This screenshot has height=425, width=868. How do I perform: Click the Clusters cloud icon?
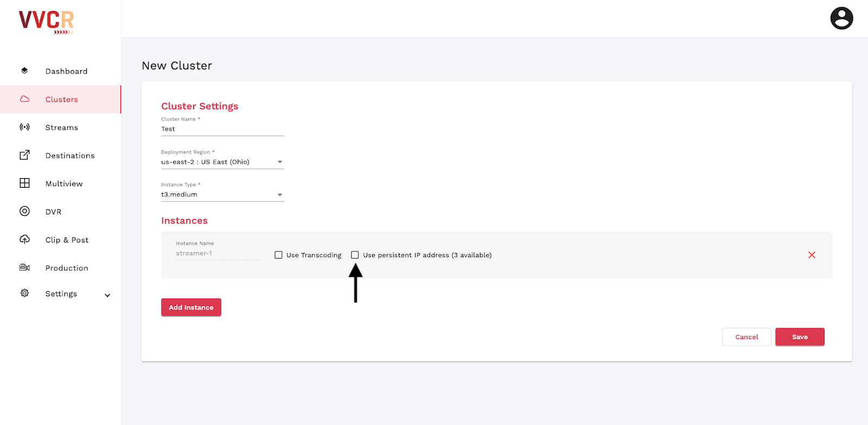point(24,99)
